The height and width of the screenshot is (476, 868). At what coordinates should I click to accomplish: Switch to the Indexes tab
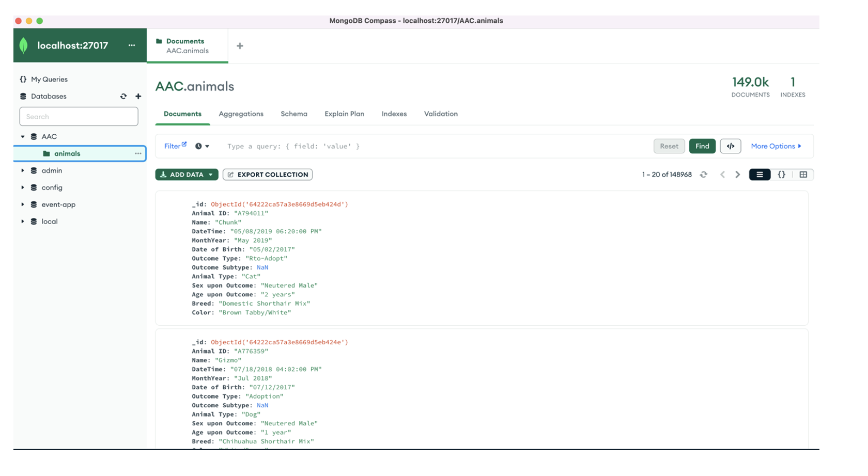(x=394, y=114)
